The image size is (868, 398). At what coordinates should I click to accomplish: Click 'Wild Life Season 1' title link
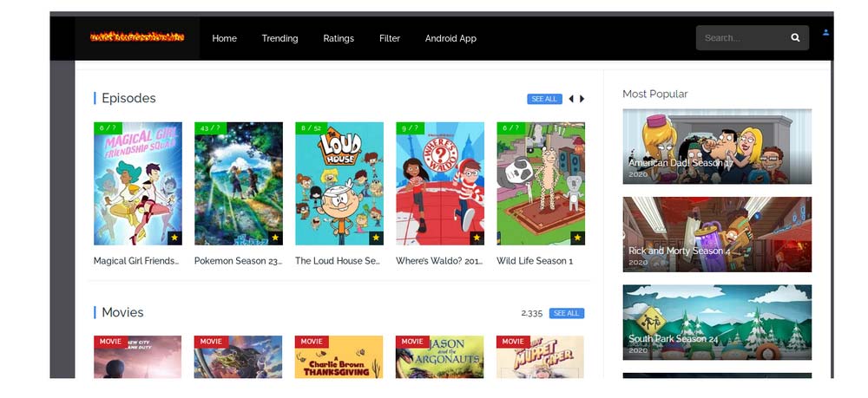tap(535, 261)
